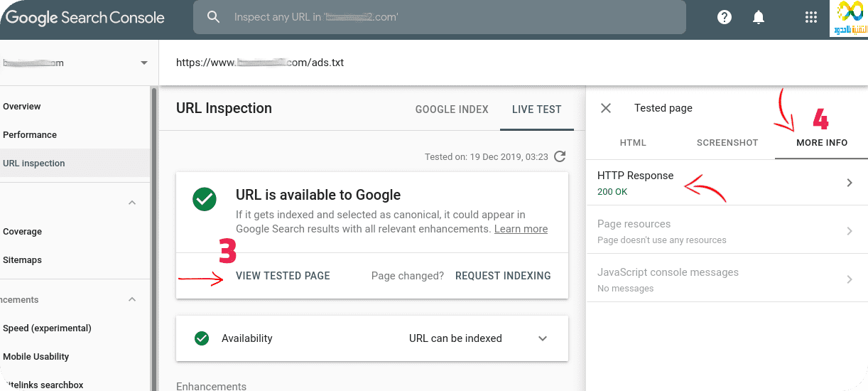Click the Page changed? text
Image resolution: width=868 pixels, height=391 pixels.
coord(408,276)
